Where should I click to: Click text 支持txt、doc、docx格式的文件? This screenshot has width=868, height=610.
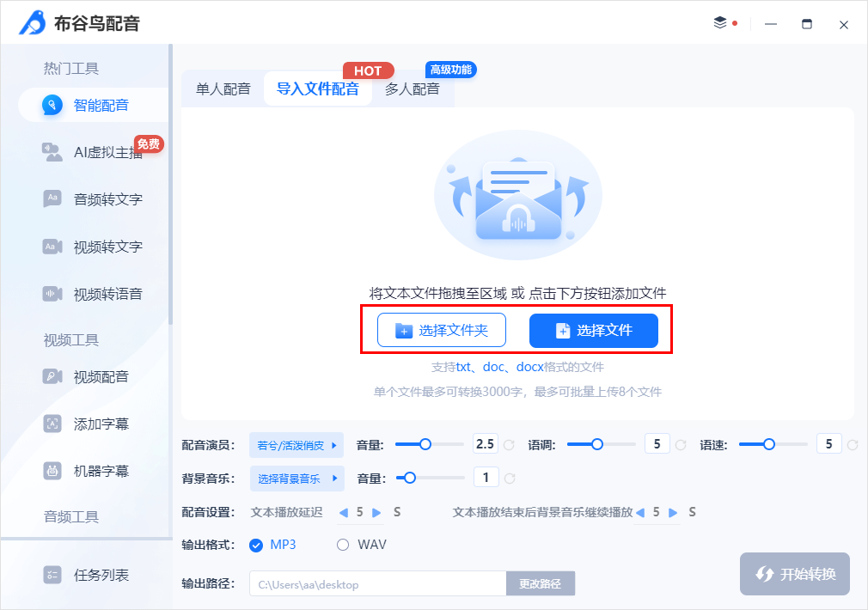coord(518,367)
